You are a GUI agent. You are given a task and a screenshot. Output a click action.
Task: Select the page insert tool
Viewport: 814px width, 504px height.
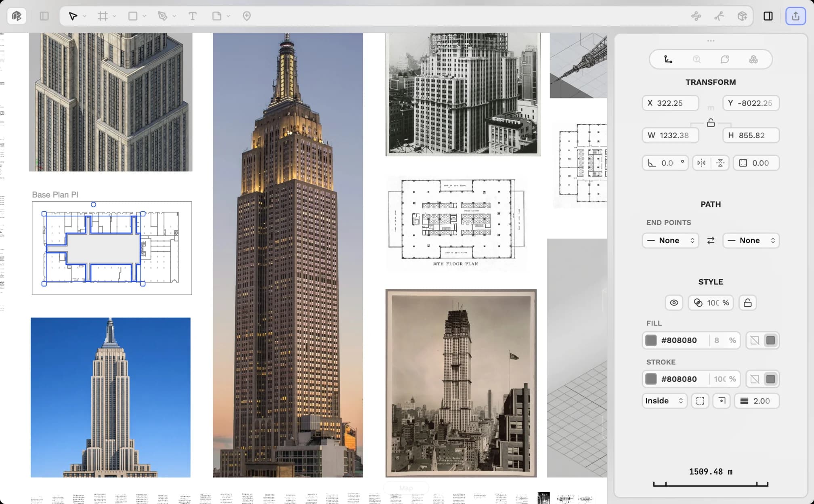tap(217, 16)
